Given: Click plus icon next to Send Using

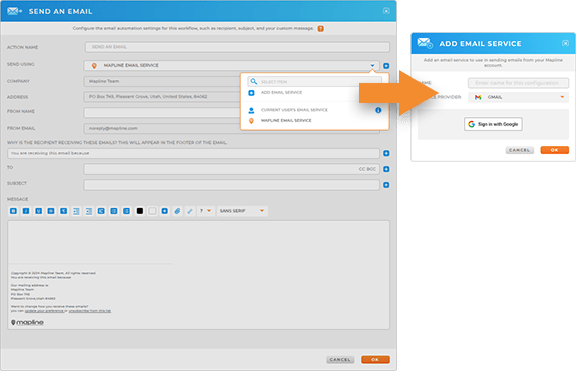Looking at the screenshot, I should tap(386, 66).
